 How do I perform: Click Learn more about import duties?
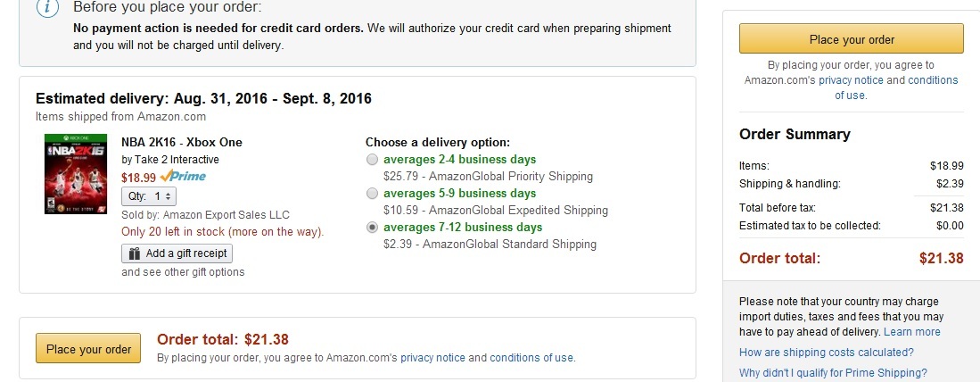[912, 332]
